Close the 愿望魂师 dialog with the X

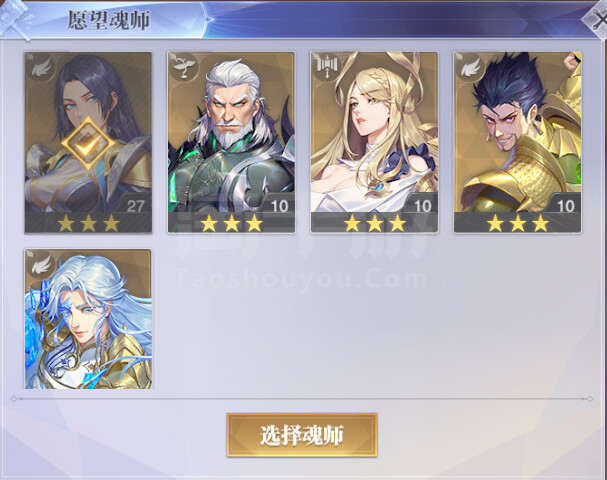pyautogui.click(x=598, y=19)
